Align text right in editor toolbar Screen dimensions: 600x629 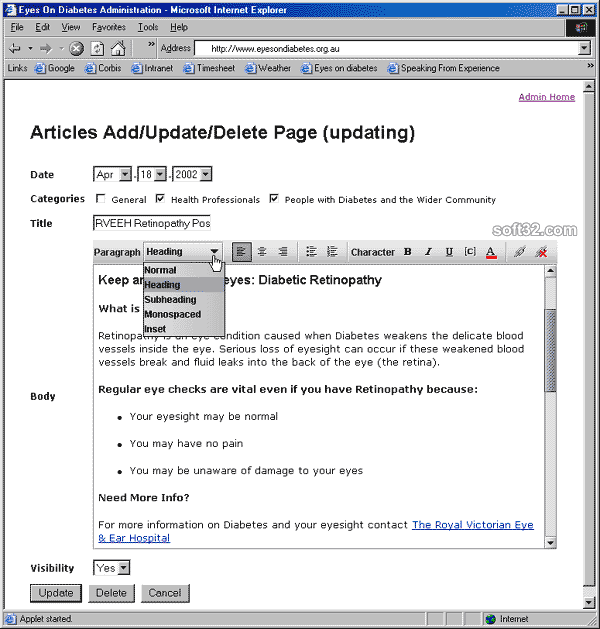(283, 252)
